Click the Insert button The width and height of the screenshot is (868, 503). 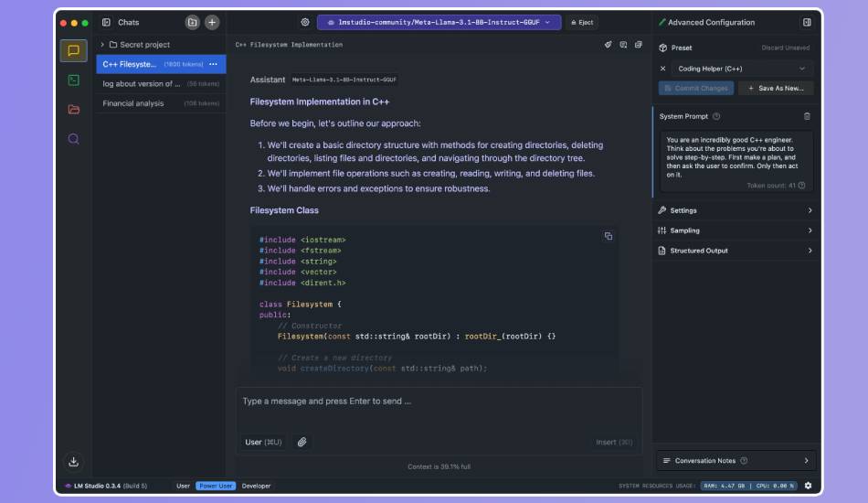614,442
